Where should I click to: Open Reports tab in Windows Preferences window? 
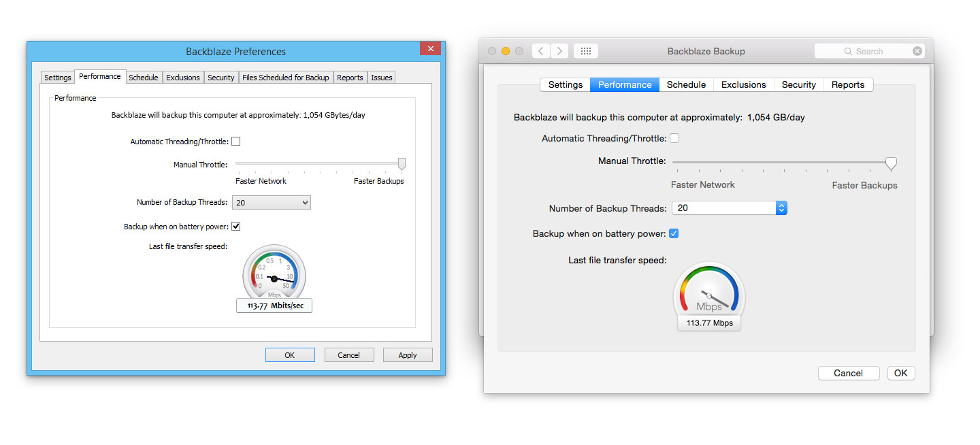(x=350, y=78)
